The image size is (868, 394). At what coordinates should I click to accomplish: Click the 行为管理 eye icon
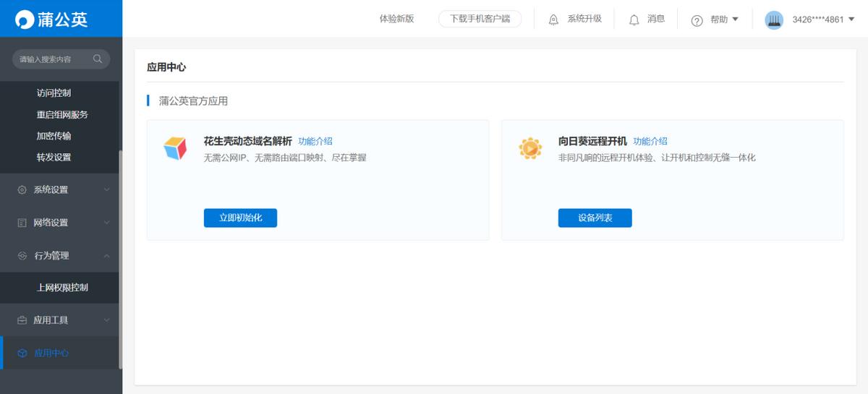22,255
